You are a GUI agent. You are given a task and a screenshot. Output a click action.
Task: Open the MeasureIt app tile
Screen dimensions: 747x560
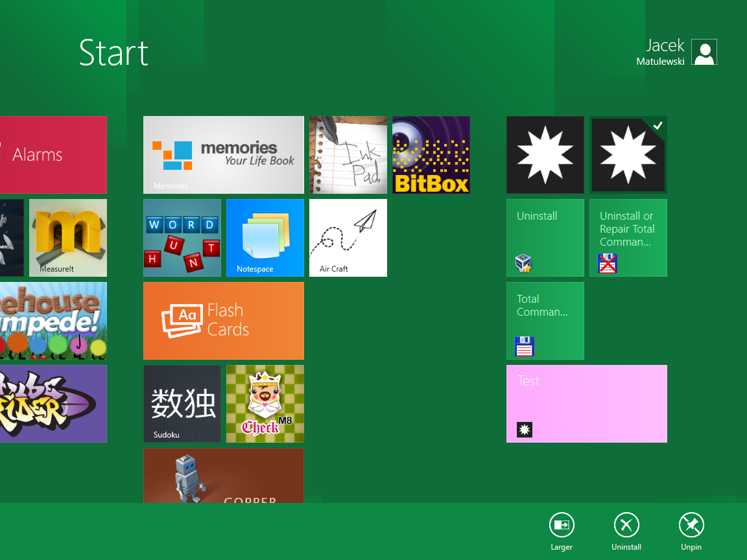click(x=68, y=238)
